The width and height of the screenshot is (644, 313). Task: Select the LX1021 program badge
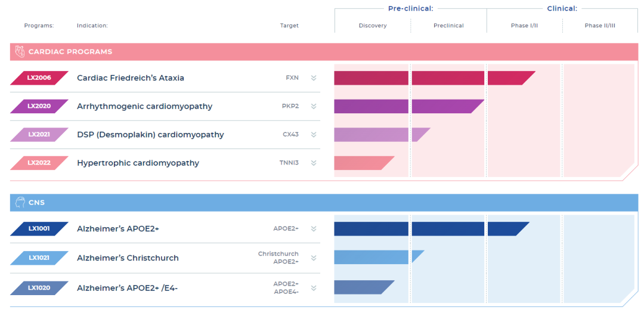click(x=39, y=258)
